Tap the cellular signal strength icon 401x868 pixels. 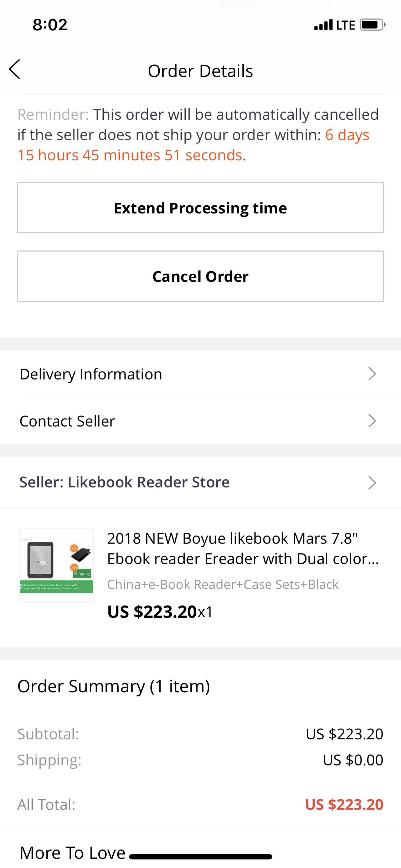[x=323, y=25]
